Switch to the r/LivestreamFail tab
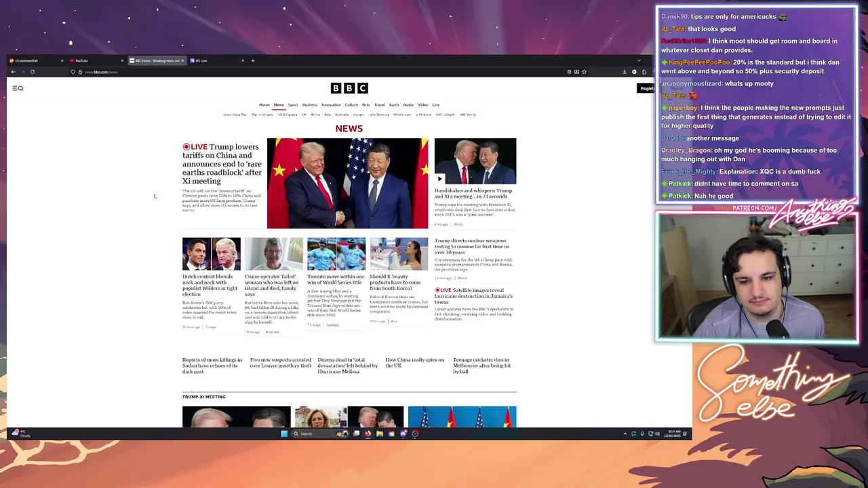Viewport: 868px width, 488px height. (36, 61)
